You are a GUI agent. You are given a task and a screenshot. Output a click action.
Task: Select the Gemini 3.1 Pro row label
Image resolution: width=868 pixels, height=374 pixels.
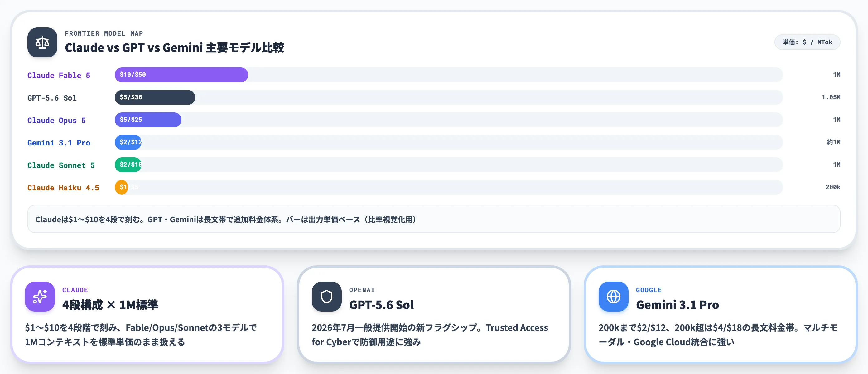pos(59,143)
